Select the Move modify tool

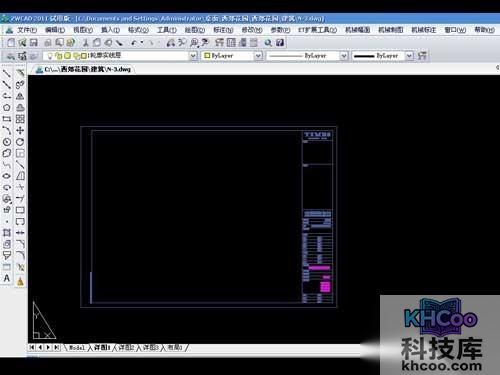20,130
